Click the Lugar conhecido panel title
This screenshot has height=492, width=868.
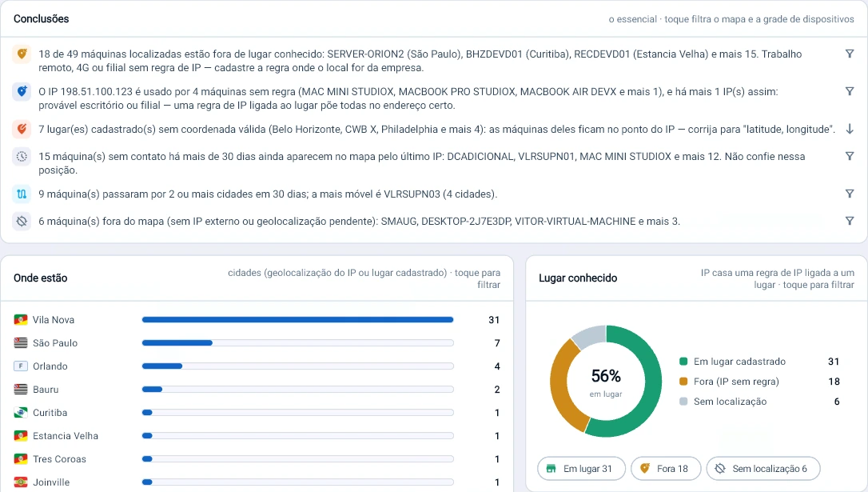578,278
